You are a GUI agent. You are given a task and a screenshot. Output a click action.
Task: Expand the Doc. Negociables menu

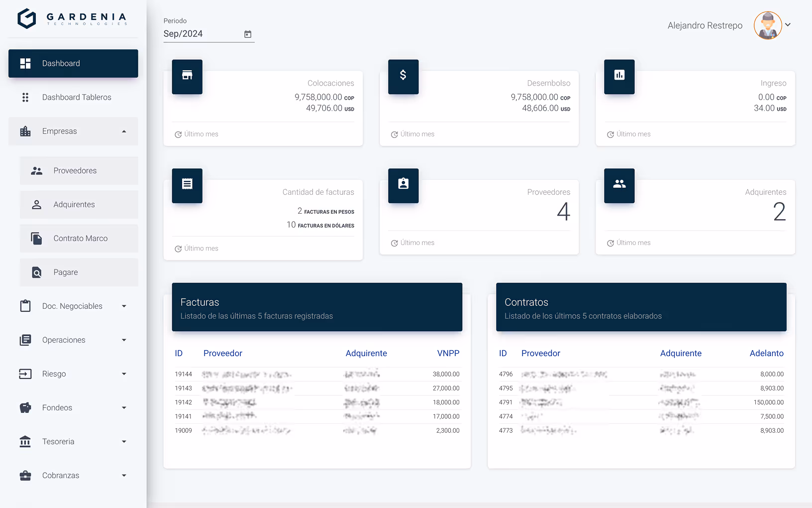click(124, 306)
